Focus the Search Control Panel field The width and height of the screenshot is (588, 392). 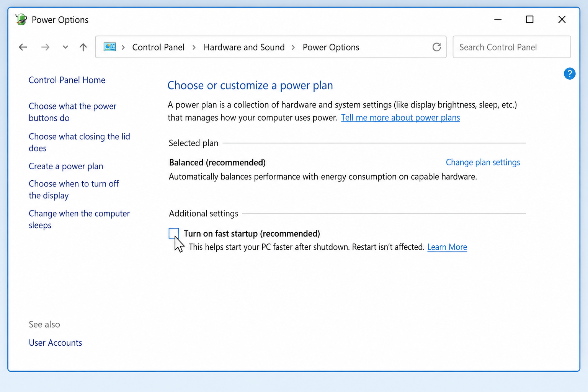point(512,47)
